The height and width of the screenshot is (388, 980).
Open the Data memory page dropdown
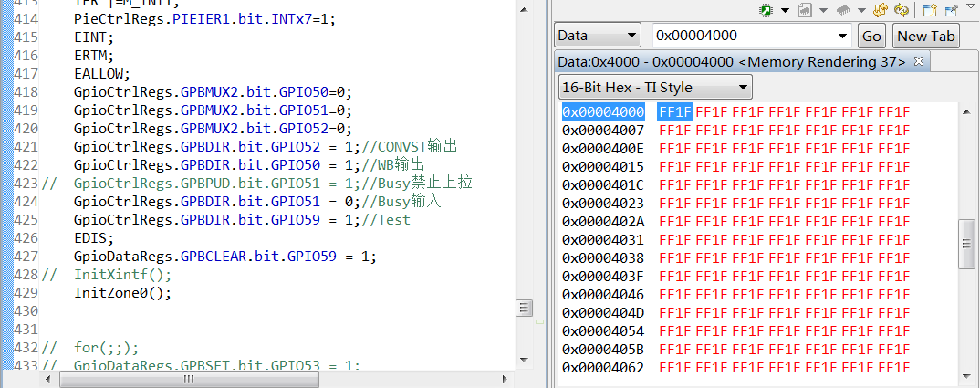tap(598, 36)
